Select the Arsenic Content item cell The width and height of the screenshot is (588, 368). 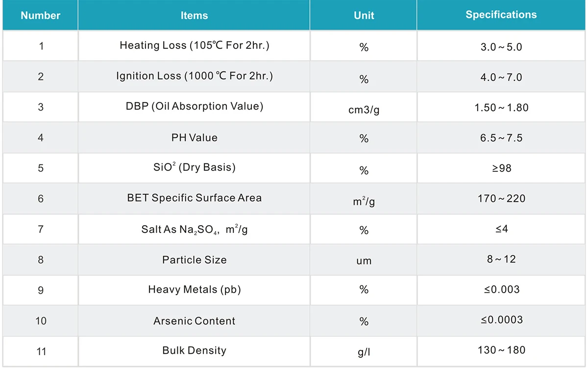194,321
